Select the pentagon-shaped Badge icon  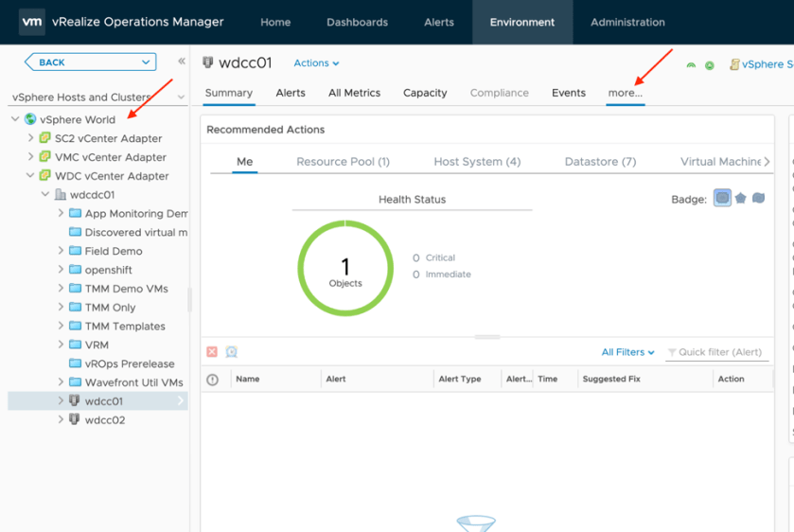tap(741, 199)
